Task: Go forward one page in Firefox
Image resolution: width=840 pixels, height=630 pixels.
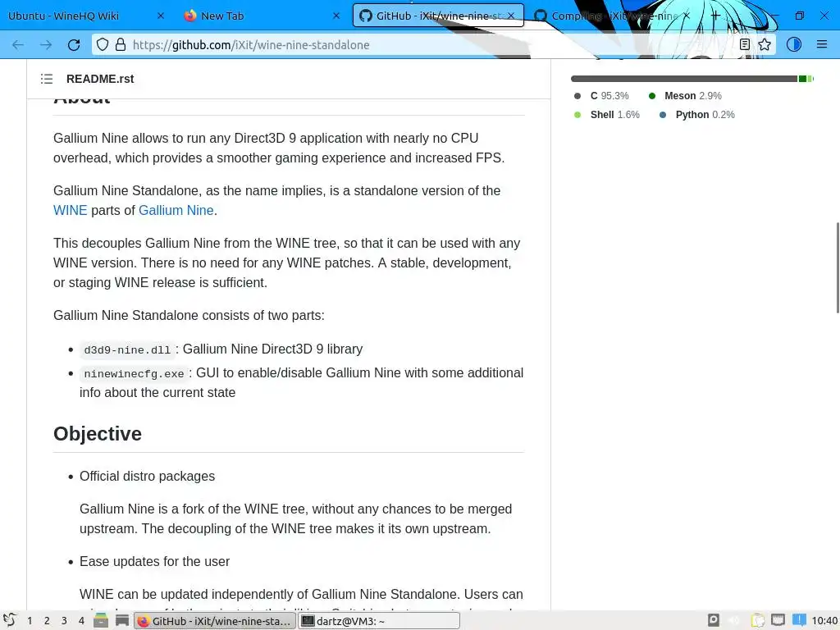Action: pyautogui.click(x=46, y=45)
